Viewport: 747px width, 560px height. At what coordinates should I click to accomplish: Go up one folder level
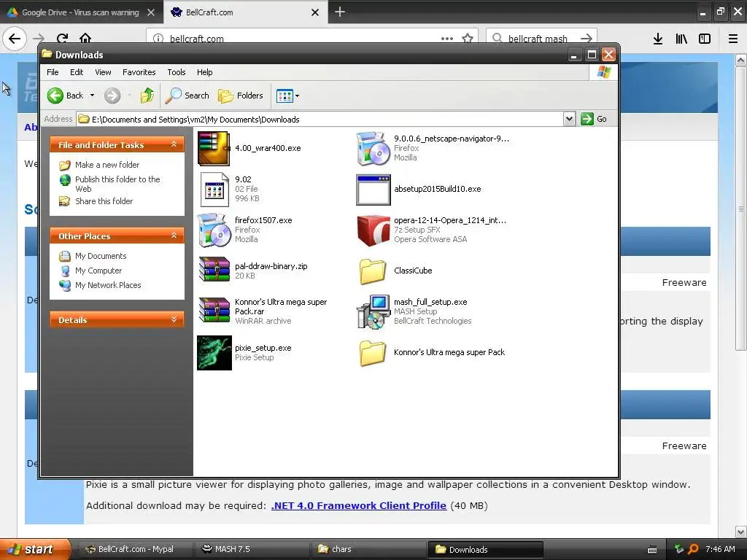click(147, 96)
